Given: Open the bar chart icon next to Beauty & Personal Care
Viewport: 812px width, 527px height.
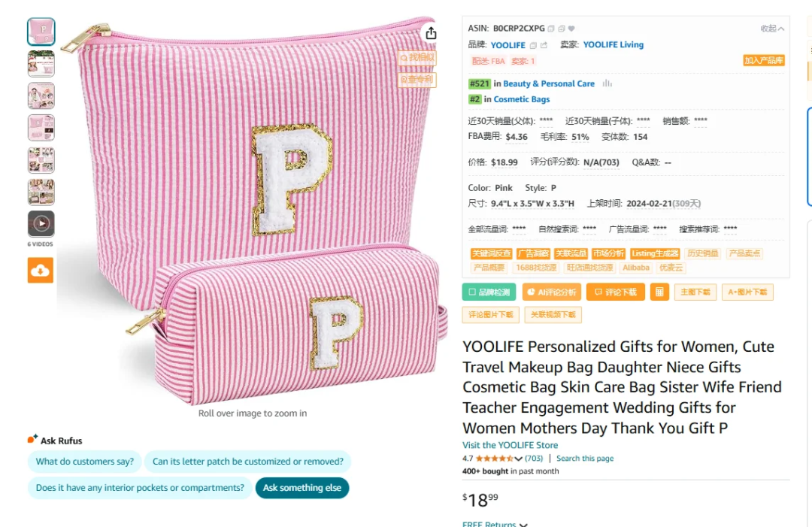Looking at the screenshot, I should (x=607, y=83).
